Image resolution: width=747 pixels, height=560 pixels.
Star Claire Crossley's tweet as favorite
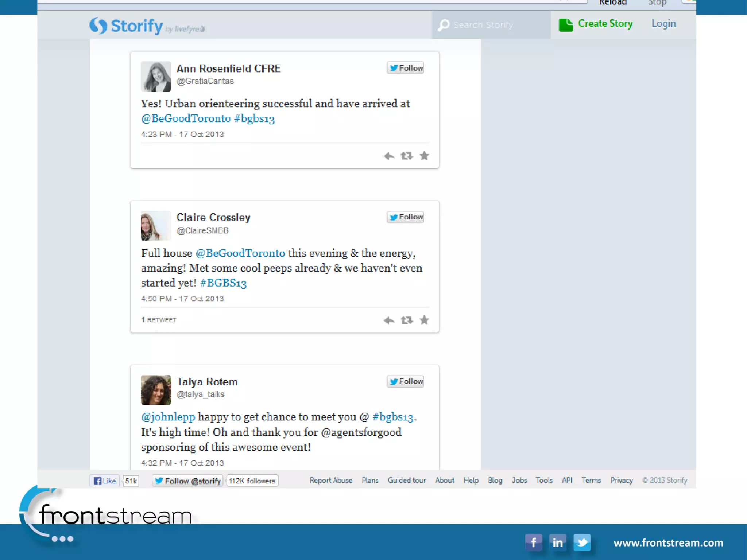424,320
